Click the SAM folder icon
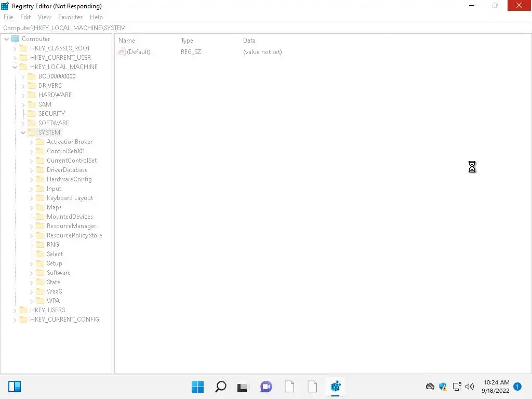 click(32, 104)
